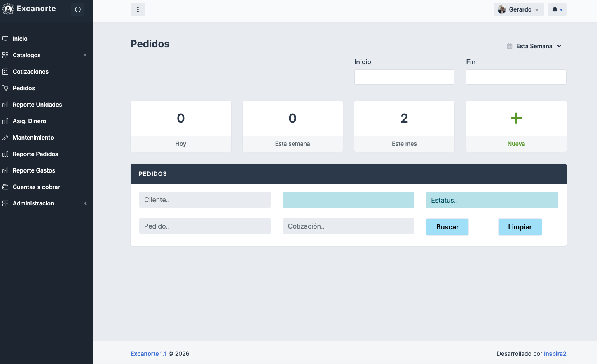Viewport: 597px width, 364px height.
Task: Click the Cliente search field
Action: click(205, 200)
